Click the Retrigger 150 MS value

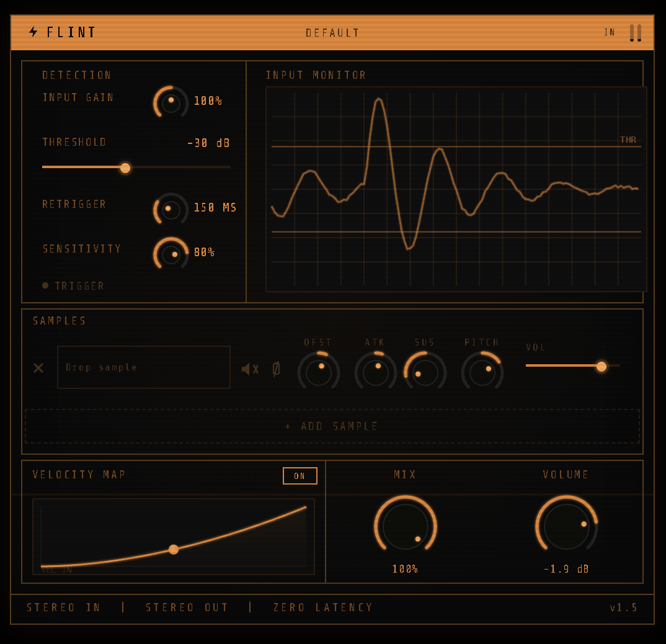[215, 207]
